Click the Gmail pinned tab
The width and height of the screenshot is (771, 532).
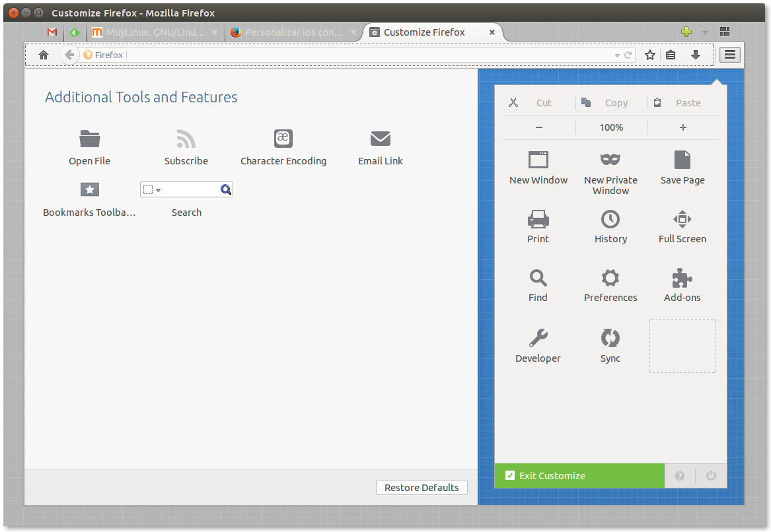[x=52, y=32]
